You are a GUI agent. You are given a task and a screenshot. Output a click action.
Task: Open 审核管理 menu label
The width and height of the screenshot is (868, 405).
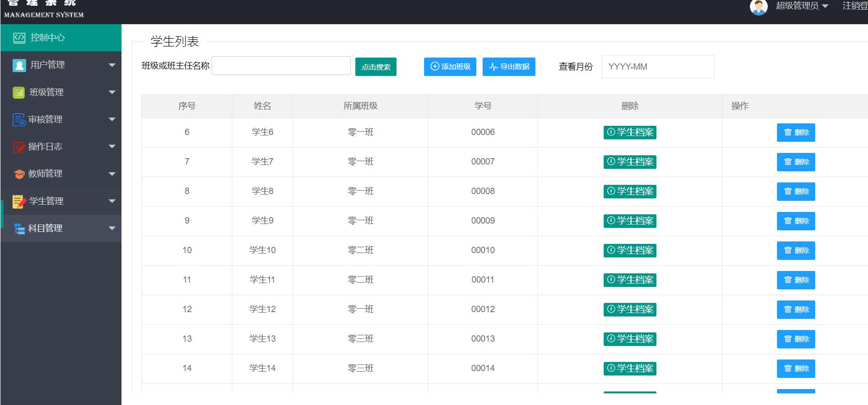46,119
